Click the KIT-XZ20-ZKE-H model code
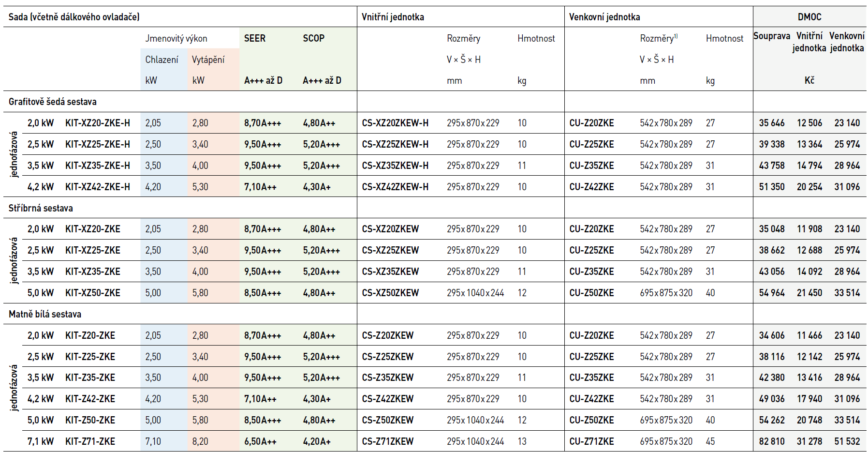The width and height of the screenshot is (868, 453). click(98, 123)
